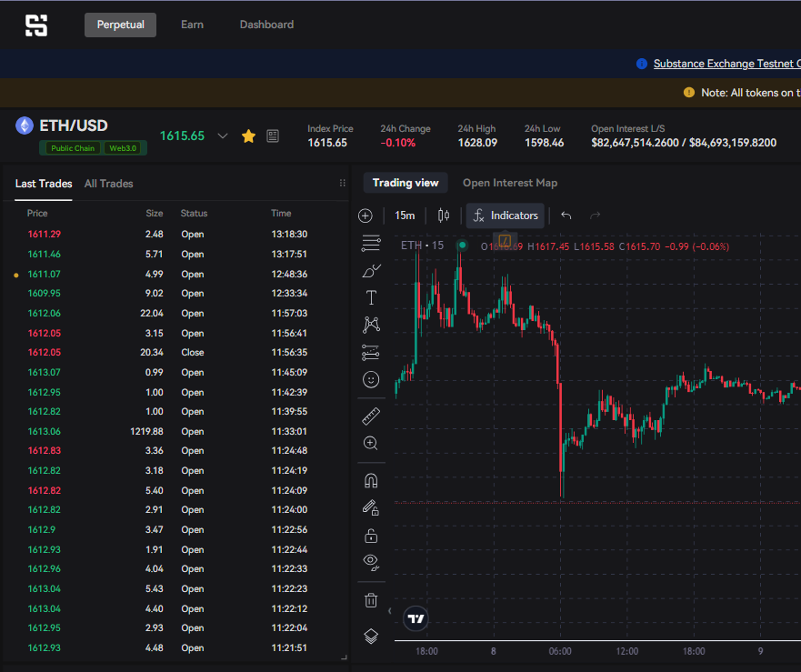Click the remove drawings trash icon
This screenshot has height=672, width=801.
(371, 600)
